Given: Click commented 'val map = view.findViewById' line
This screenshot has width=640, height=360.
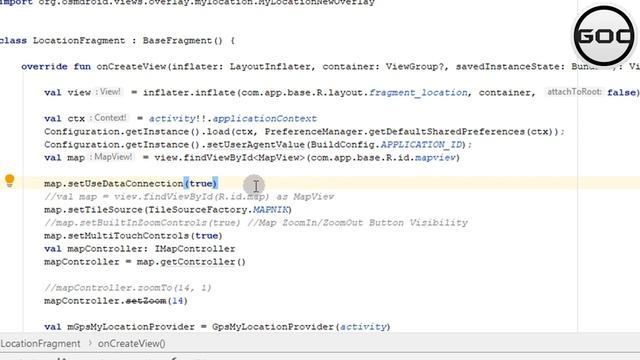Looking at the screenshot, I should 189,197.
